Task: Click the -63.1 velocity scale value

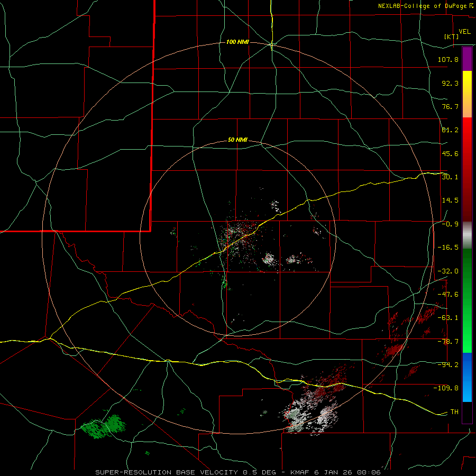Action: [448, 318]
